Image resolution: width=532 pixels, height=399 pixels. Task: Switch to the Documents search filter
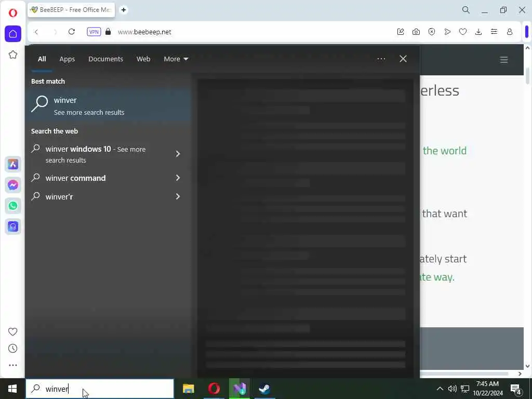point(105,59)
